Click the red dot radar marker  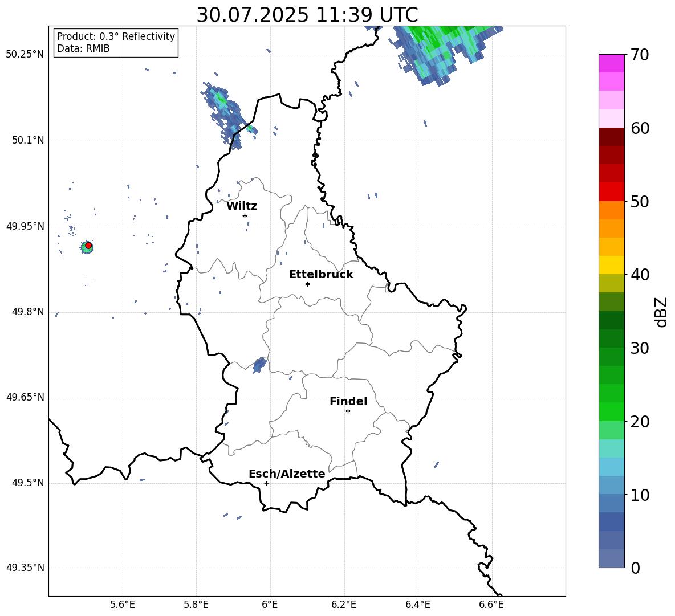click(88, 246)
